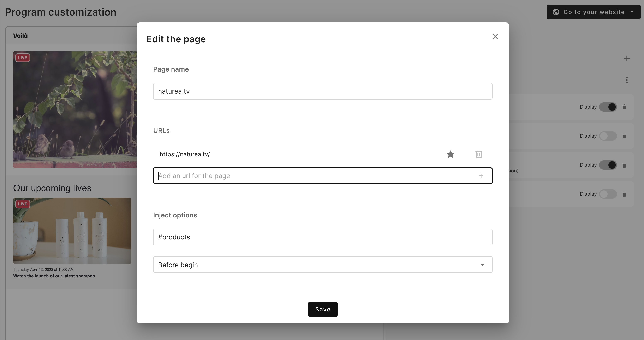Select the Voilà tab label
Screen dimensions: 644x340
pos(20,35)
